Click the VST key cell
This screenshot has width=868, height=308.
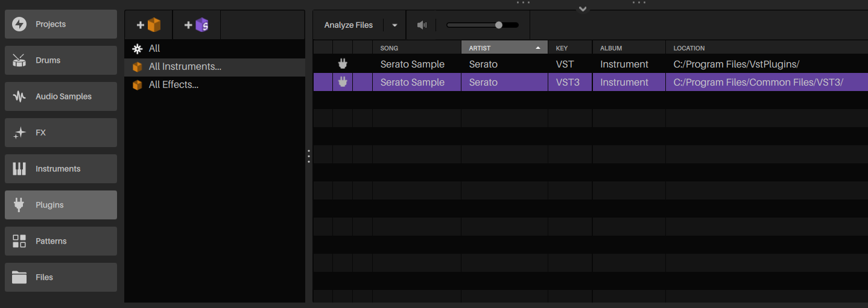570,64
